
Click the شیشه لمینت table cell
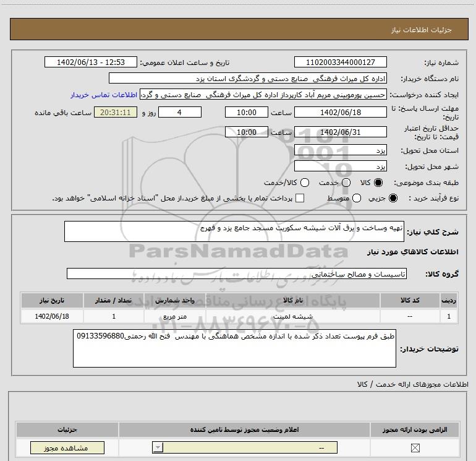(x=292, y=316)
